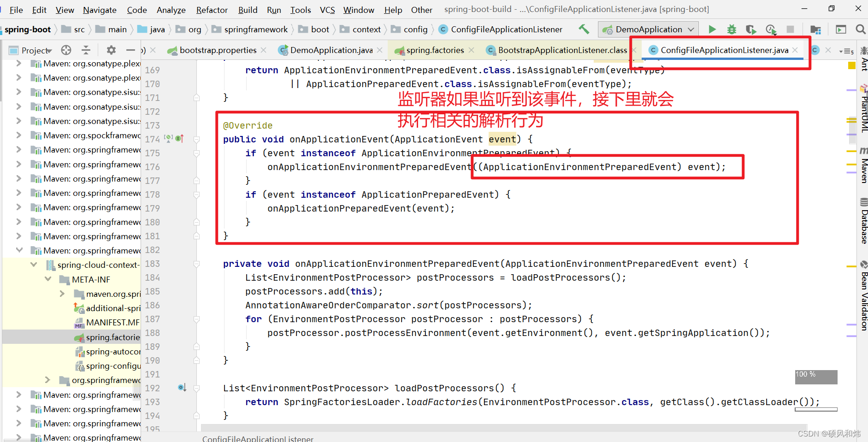Image resolution: width=868 pixels, height=442 pixels.
Task: Close the DemoApplication.java tab
Action: [379, 50]
